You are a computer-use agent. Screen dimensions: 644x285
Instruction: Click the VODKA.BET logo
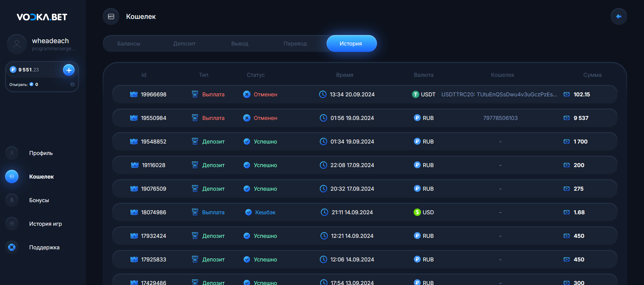click(x=42, y=17)
